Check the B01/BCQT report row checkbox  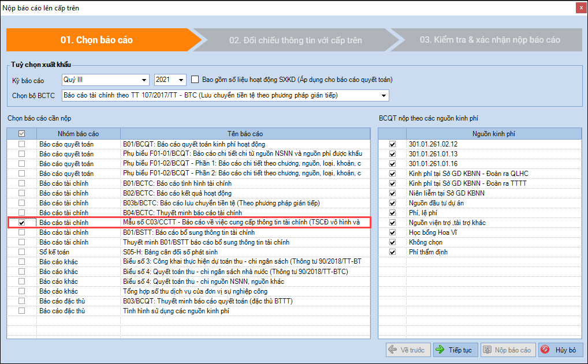pos(22,144)
